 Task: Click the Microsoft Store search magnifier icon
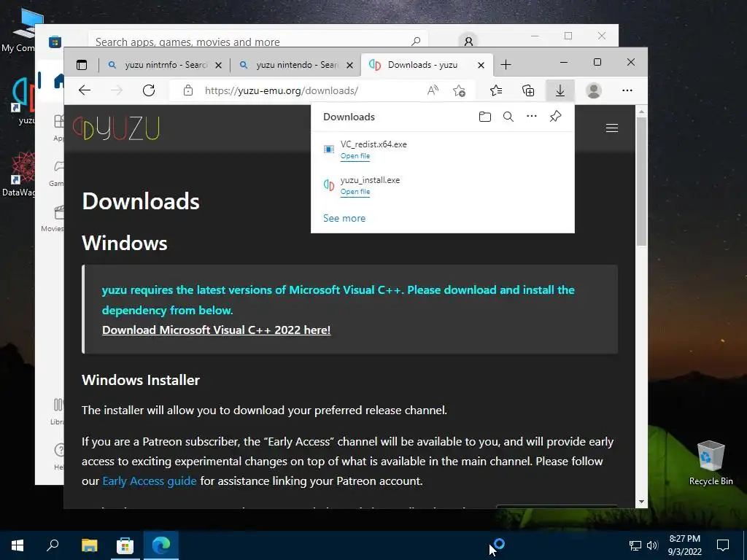pyautogui.click(x=416, y=41)
